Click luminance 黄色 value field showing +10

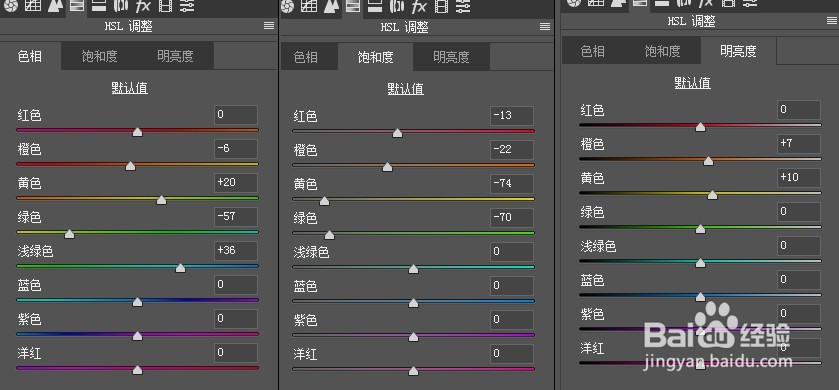[799, 178]
